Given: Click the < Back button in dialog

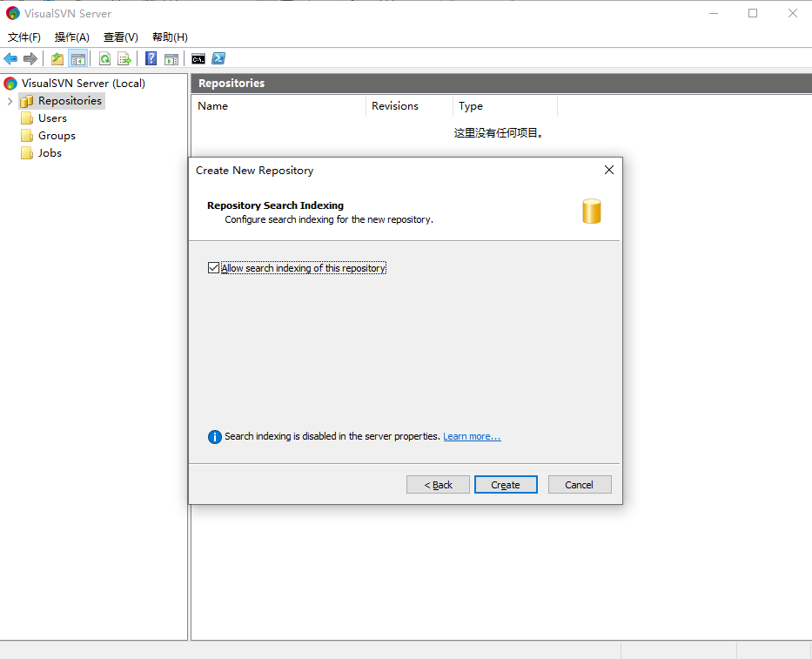Looking at the screenshot, I should (x=438, y=485).
